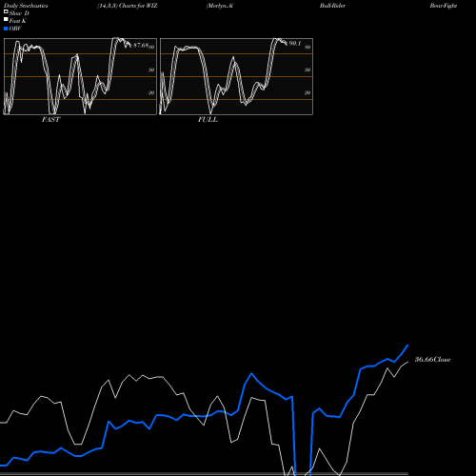
Task: Click the 'FULL' chart caption
Action: tap(208, 120)
